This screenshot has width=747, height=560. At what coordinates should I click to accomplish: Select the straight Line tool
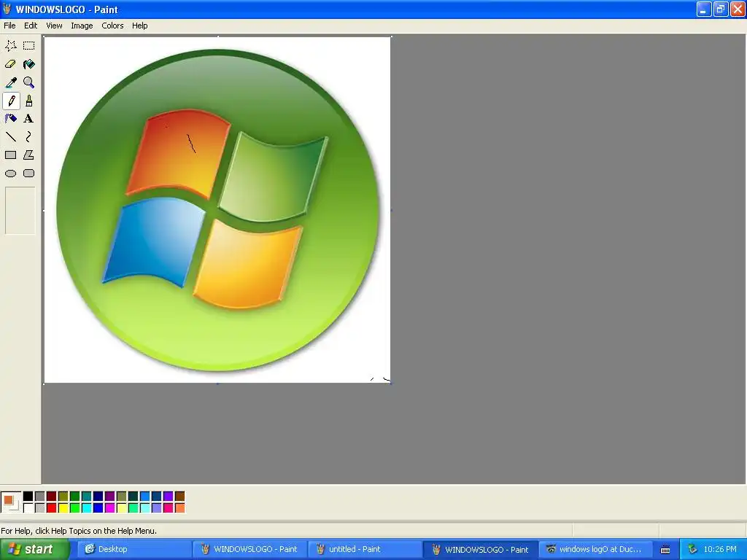(x=10, y=137)
